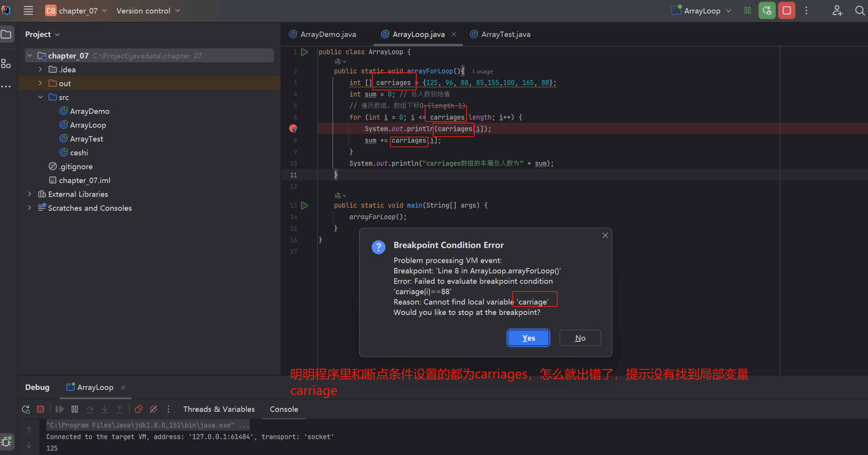The width and height of the screenshot is (868, 455).
Task: Click Step Into in Debug toolbar
Action: 105,409
